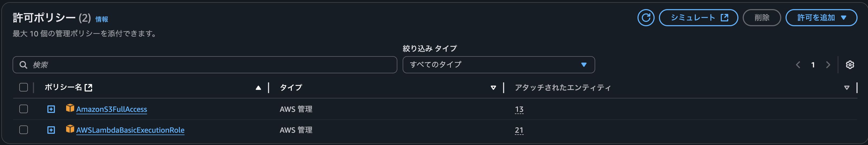Image resolution: width=868 pixels, height=145 pixels.
Task: Expand the AmazonS3FullAccess policy row
Action: click(51, 109)
